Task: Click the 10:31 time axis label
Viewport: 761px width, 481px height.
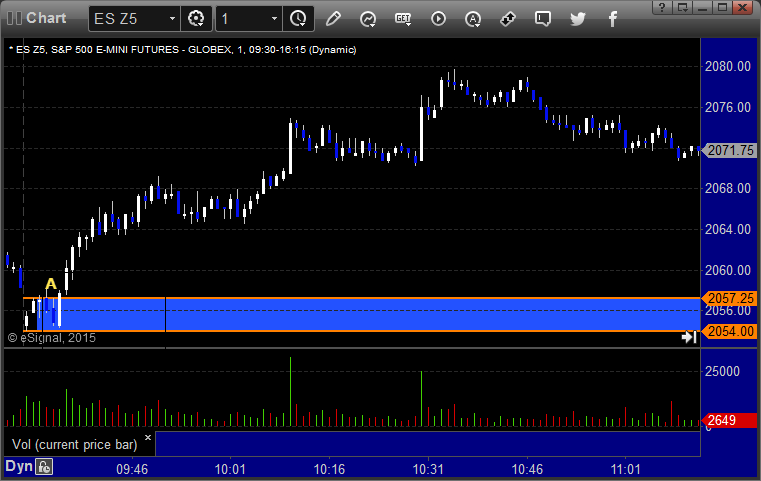Action: click(x=428, y=469)
